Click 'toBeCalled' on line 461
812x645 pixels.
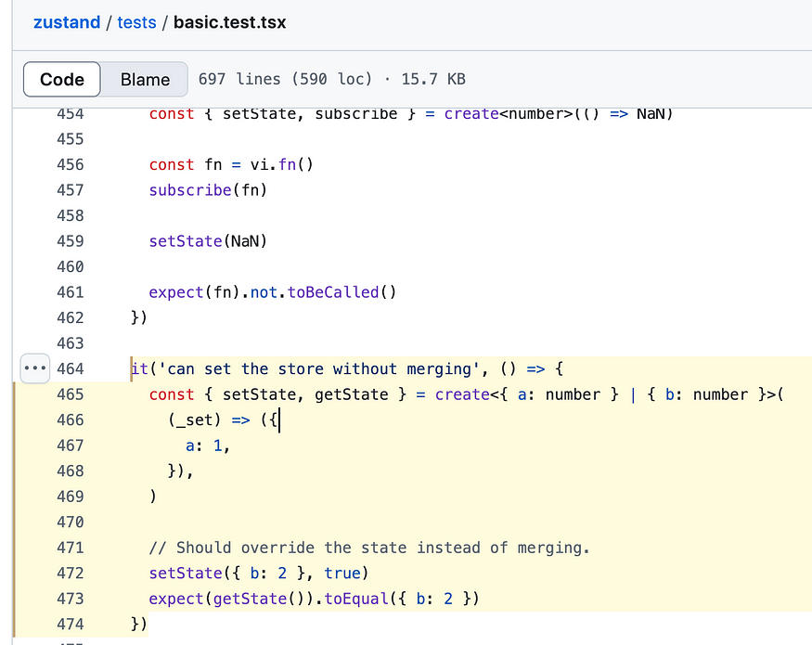click(x=333, y=292)
